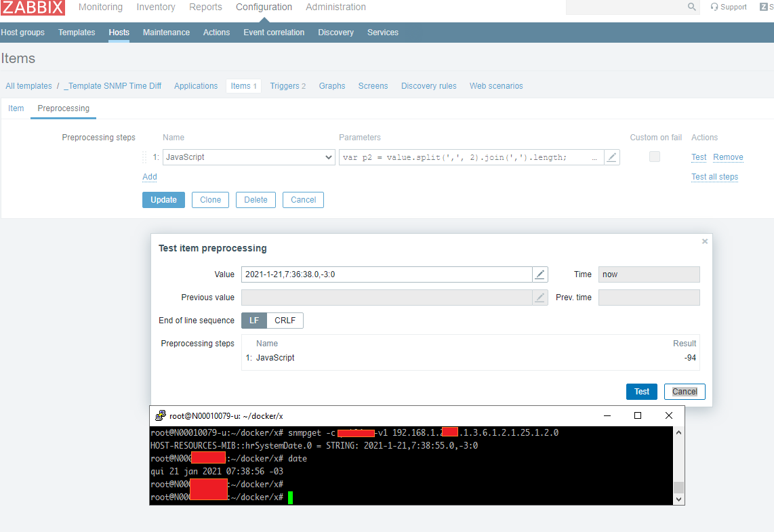Image resolution: width=774 pixels, height=532 pixels.
Task: Open the Monitoring menu
Action: 101,7
